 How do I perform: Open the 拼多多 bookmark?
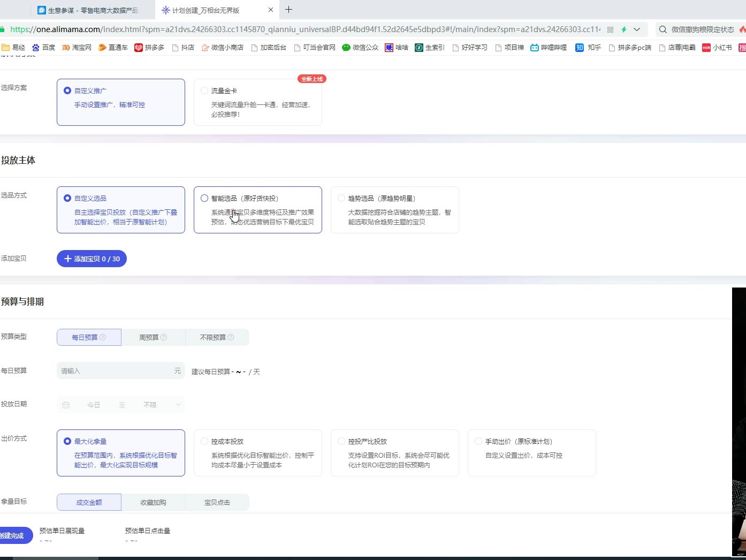pyautogui.click(x=149, y=48)
